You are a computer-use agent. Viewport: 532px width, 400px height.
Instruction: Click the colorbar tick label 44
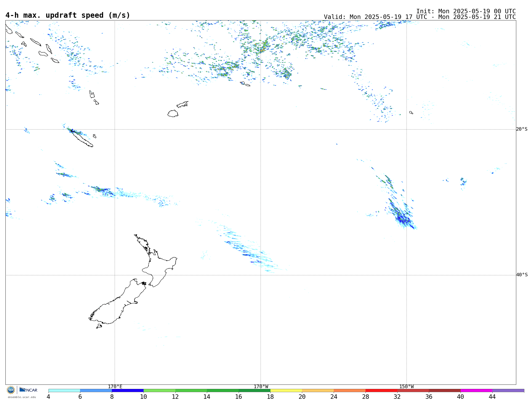click(x=492, y=397)
